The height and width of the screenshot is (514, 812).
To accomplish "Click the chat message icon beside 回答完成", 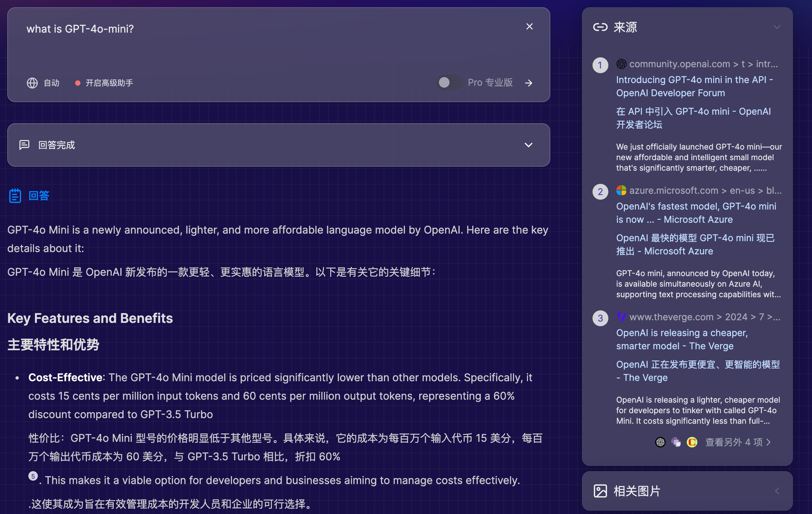I will [x=24, y=145].
